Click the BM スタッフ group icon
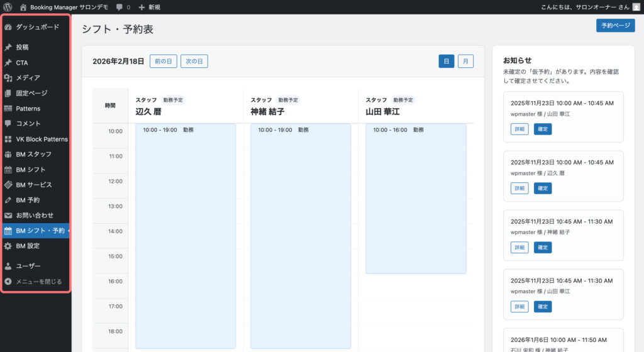644x352 pixels. coord(8,155)
